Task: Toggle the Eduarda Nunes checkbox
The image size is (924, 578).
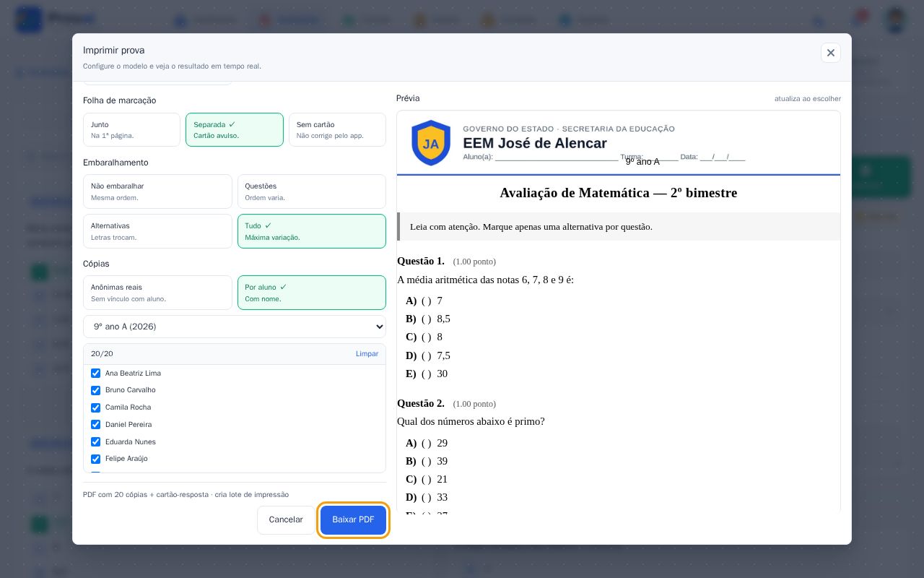Action: coord(95,442)
